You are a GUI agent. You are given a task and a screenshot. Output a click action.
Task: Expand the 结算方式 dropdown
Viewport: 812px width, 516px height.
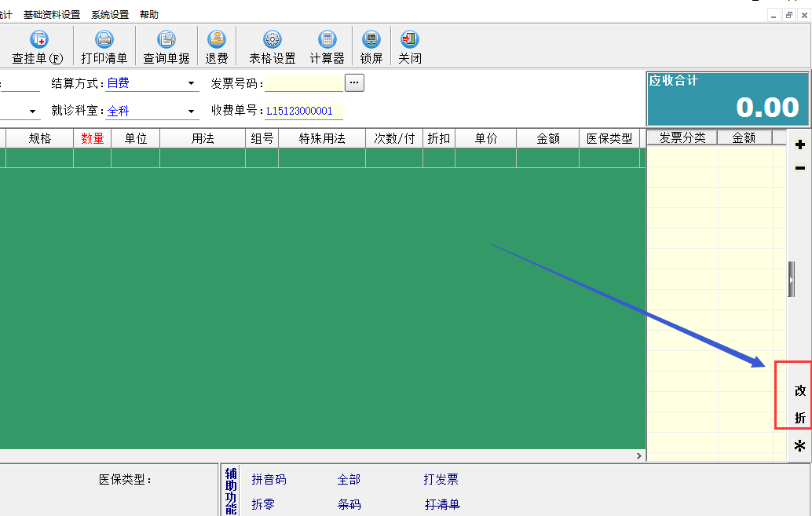(x=191, y=83)
